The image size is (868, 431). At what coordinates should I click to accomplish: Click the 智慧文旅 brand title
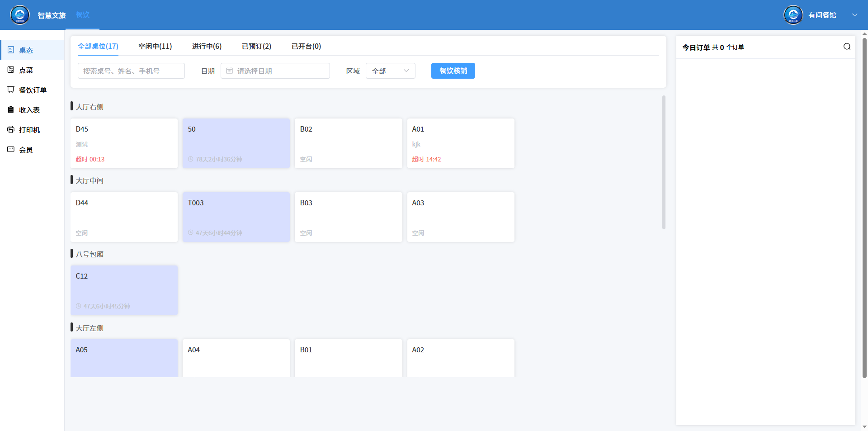[x=52, y=15]
